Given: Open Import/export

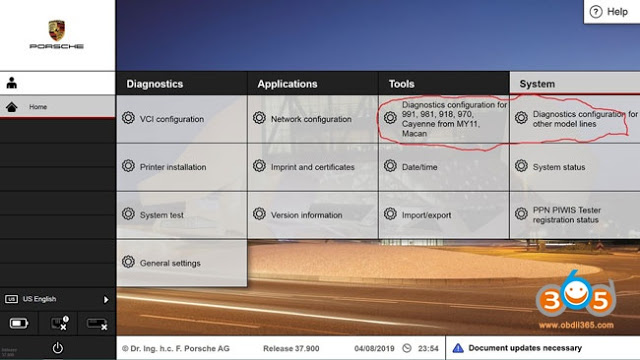Looking at the screenshot, I should point(444,215).
